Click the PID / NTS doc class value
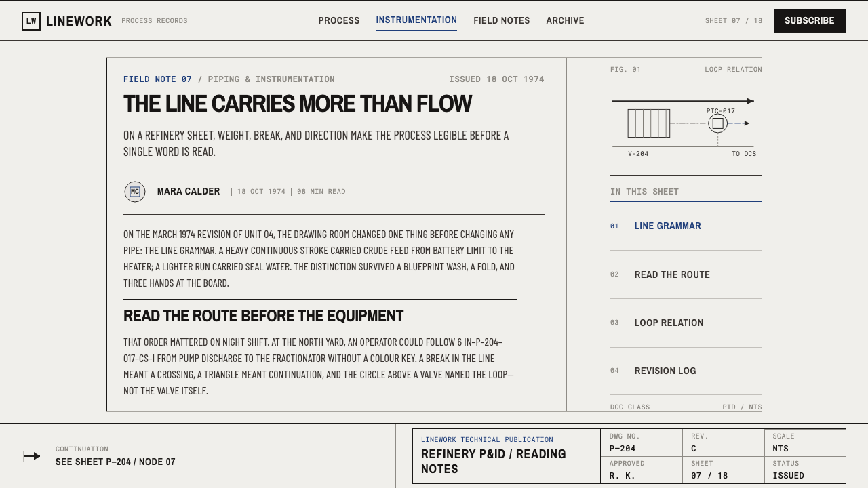The width and height of the screenshot is (868, 488). 742,407
